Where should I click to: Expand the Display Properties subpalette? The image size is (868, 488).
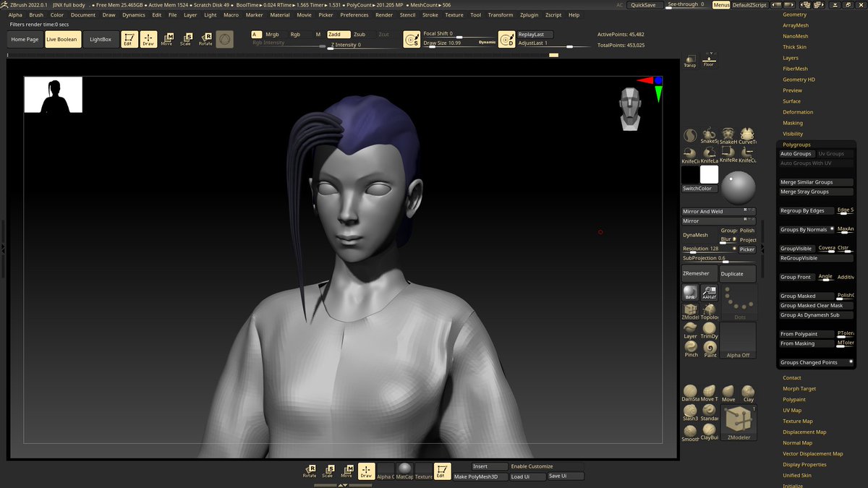coord(804,464)
